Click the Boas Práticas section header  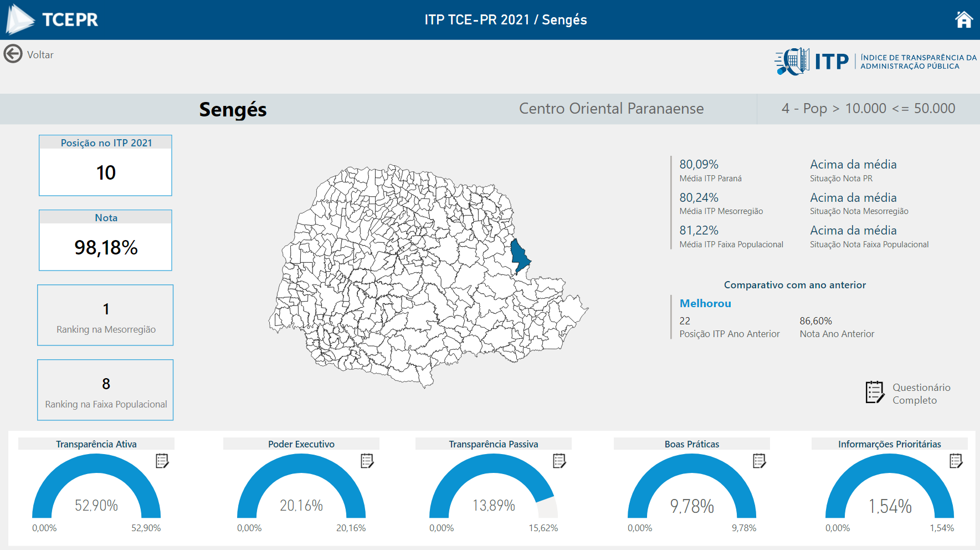coord(692,444)
